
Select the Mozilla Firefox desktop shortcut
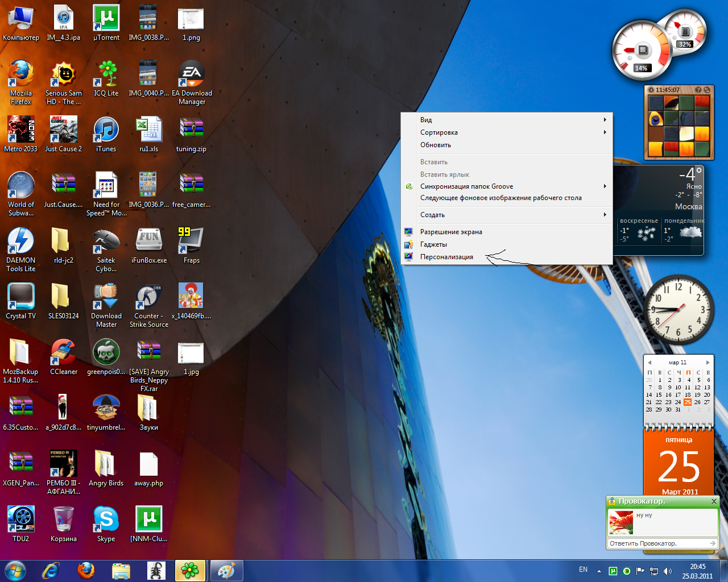click(x=21, y=82)
